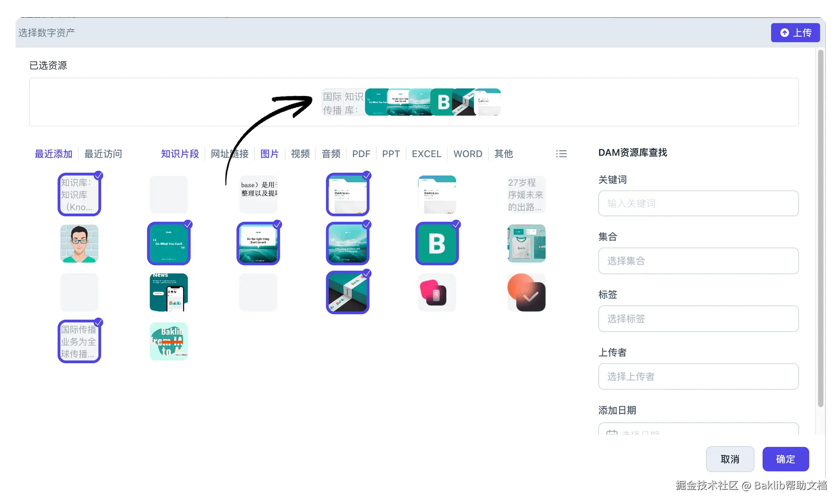Click the upload arrow icon on 上传

[x=784, y=33]
